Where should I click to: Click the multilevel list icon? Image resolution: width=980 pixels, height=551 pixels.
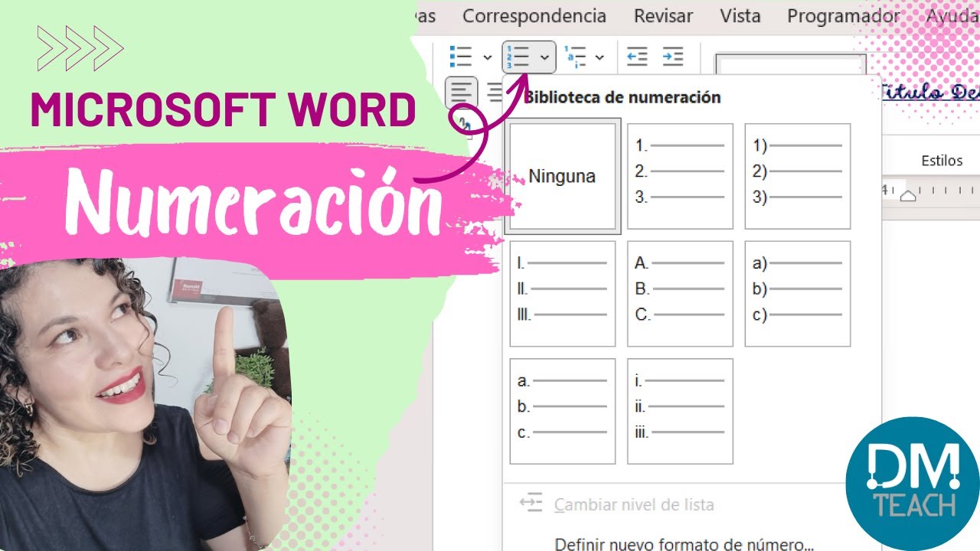(x=575, y=57)
